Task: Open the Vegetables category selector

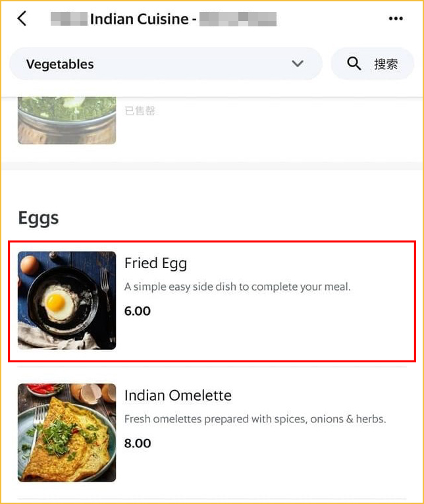Action: point(166,64)
